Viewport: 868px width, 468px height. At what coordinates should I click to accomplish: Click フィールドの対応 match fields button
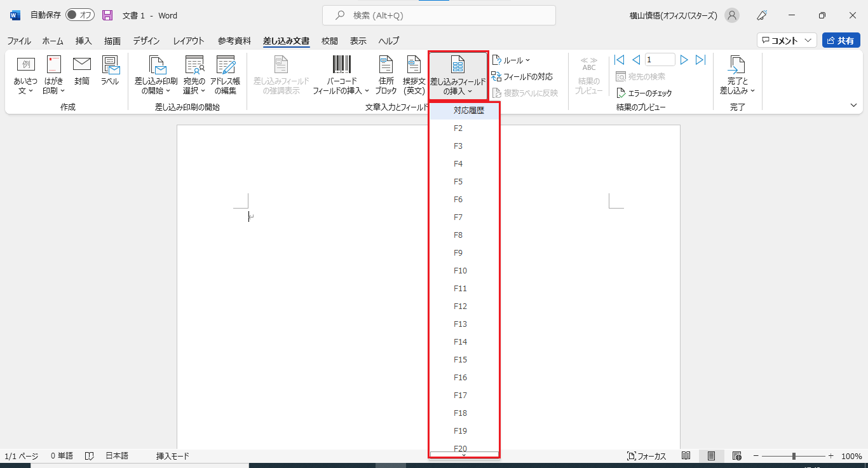tap(522, 77)
